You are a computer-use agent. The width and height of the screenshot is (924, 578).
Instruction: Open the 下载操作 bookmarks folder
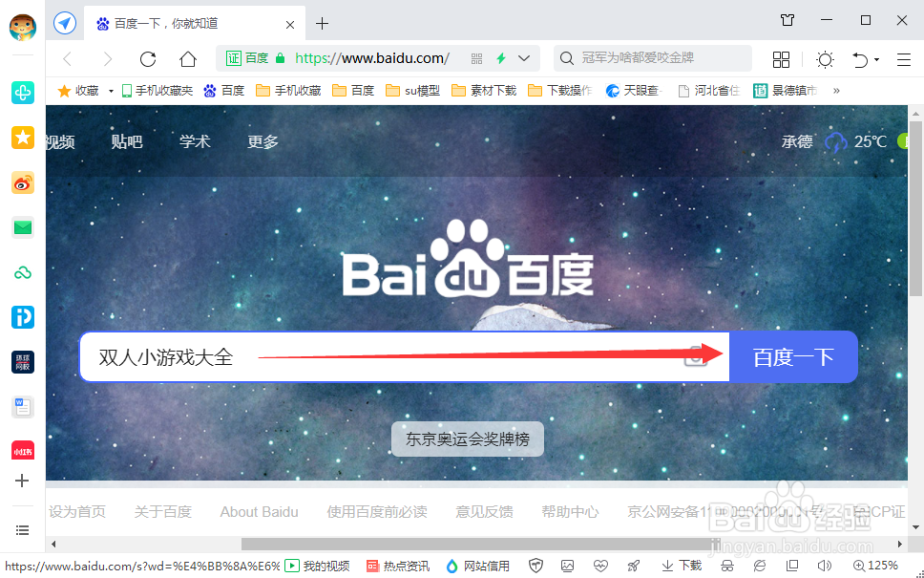tap(559, 91)
